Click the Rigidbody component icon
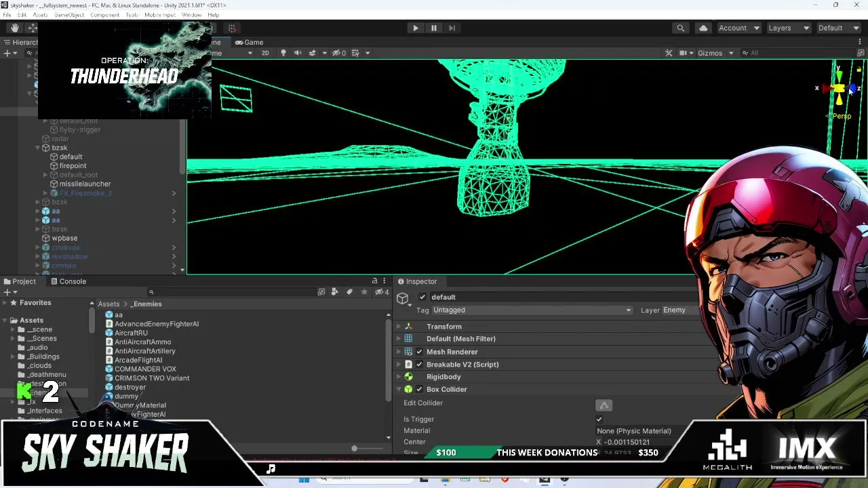 tap(408, 377)
